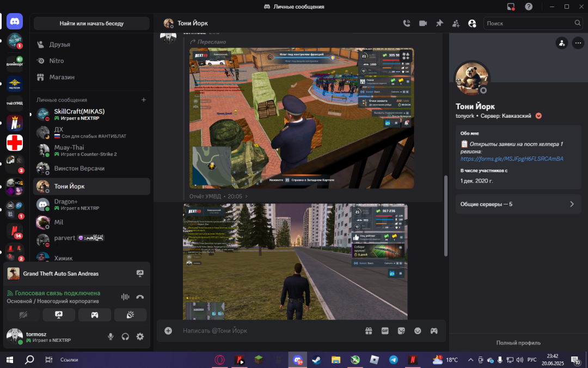Mute the microphone
The height and width of the screenshot is (368, 588).
tap(111, 337)
